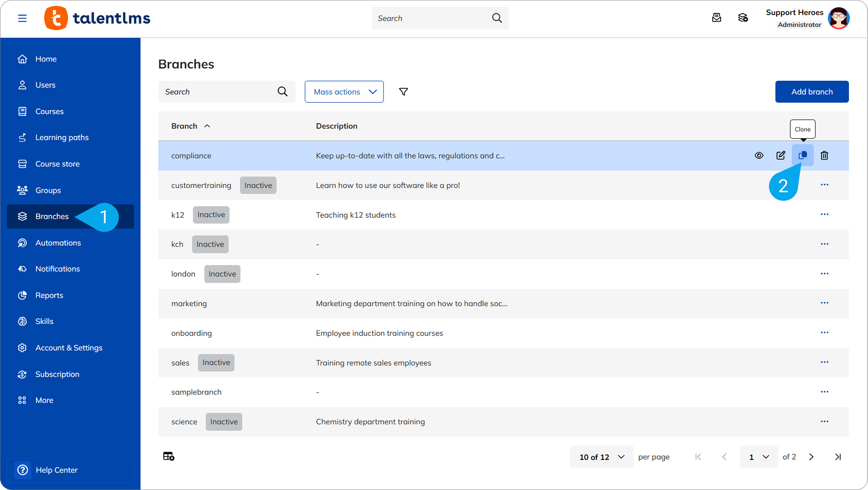Open more options for science row

(x=825, y=421)
